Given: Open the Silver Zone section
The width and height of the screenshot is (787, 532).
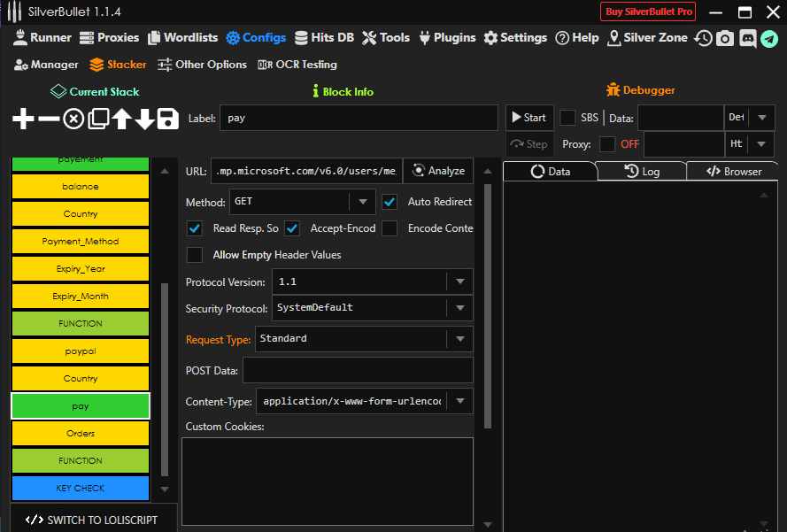Looking at the screenshot, I should 647,38.
